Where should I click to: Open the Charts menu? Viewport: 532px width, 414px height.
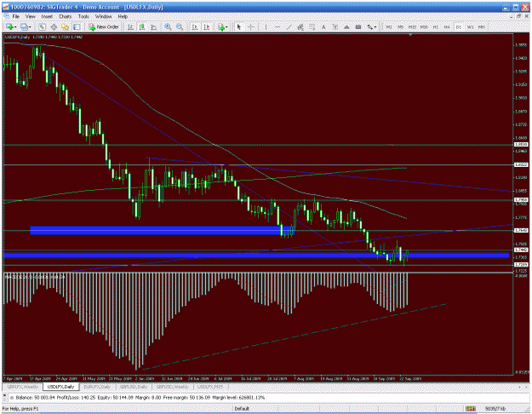[x=66, y=16]
